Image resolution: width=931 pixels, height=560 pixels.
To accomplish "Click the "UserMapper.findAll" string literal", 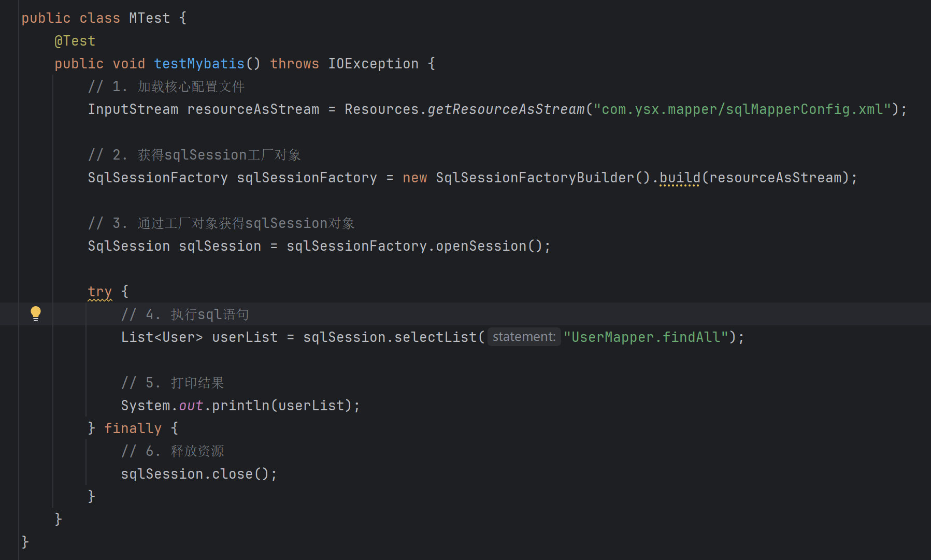I will (x=646, y=337).
